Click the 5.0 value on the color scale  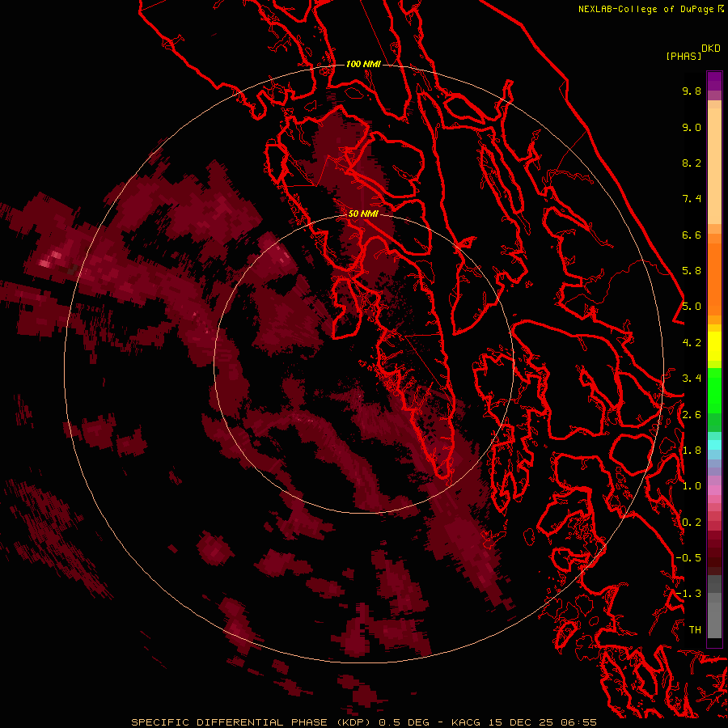coord(692,307)
